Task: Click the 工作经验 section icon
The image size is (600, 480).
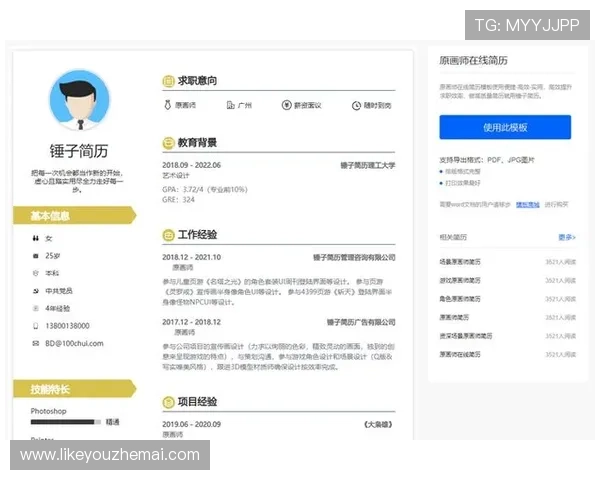Action: [168, 235]
